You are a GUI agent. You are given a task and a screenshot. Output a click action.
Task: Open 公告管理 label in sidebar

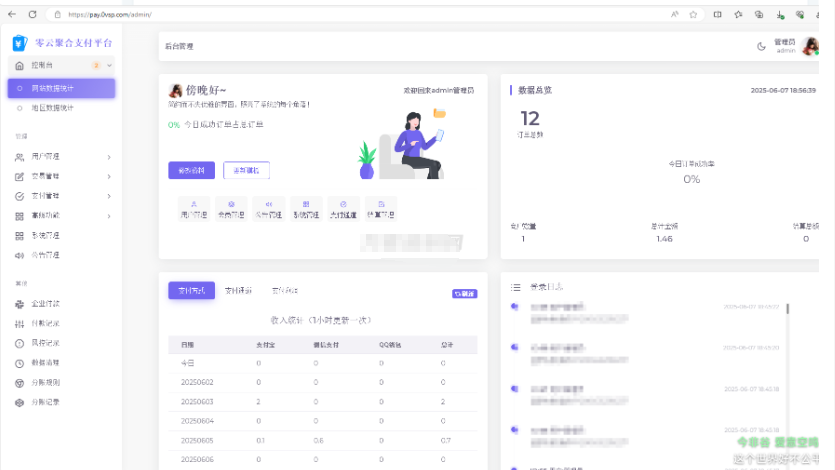coord(46,255)
